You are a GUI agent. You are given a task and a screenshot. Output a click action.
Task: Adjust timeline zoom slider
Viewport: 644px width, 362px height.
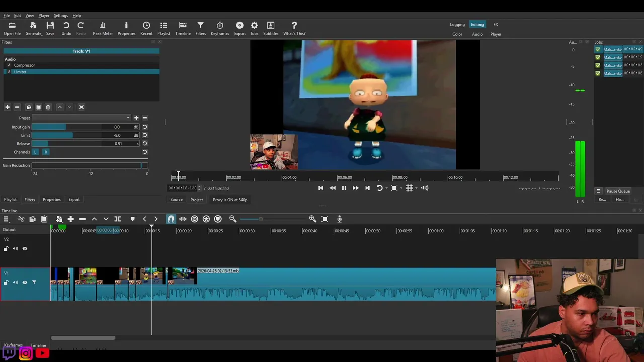point(274,219)
